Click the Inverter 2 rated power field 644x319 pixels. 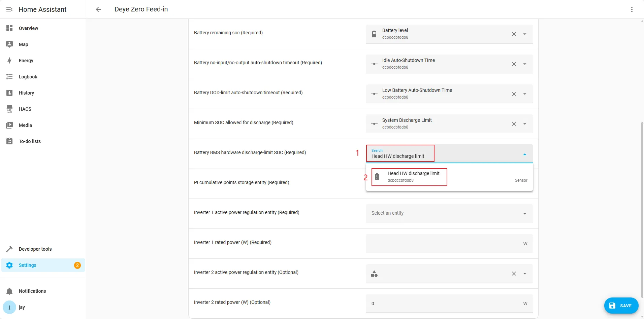point(443,304)
